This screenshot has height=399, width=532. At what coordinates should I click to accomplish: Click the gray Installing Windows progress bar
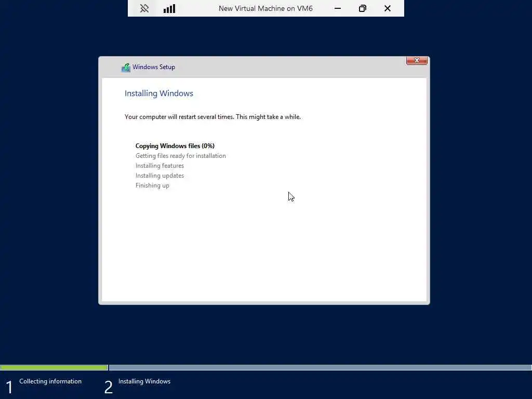tap(320, 367)
